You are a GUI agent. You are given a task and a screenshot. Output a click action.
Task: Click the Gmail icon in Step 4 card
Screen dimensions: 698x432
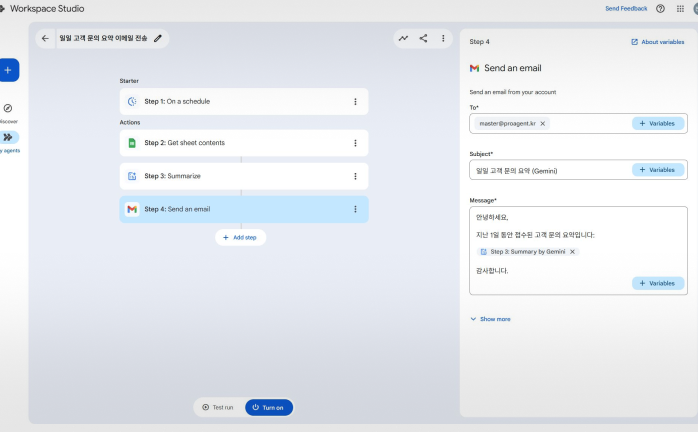[132, 209]
